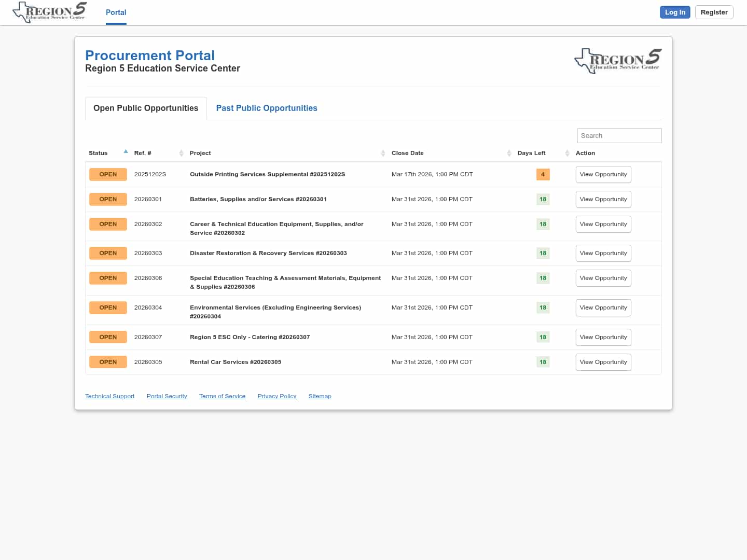Click the Register button
Image resolution: width=747 pixels, height=560 pixels.
tap(714, 12)
